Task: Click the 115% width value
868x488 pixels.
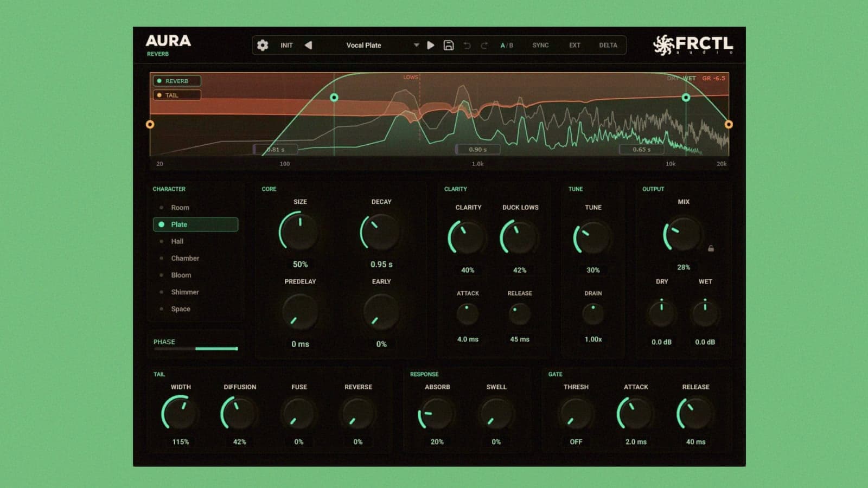Action: point(181,442)
